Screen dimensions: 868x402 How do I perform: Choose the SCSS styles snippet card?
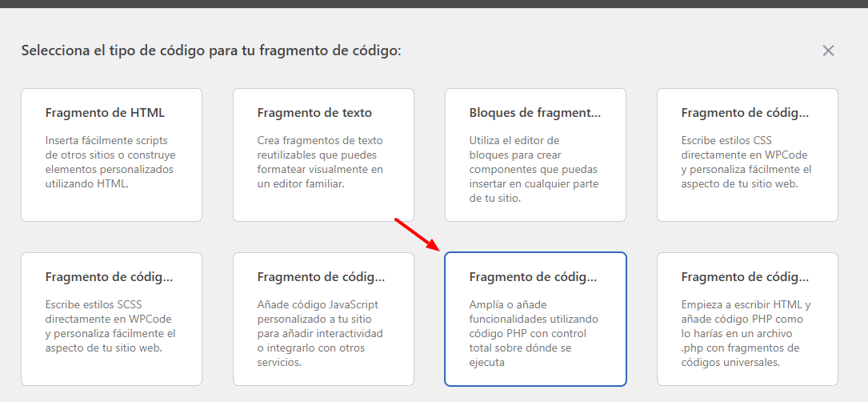tap(112, 319)
